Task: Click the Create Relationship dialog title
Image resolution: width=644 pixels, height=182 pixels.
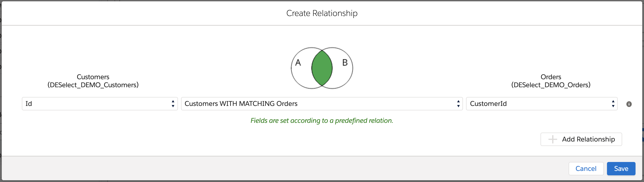Action: click(322, 13)
